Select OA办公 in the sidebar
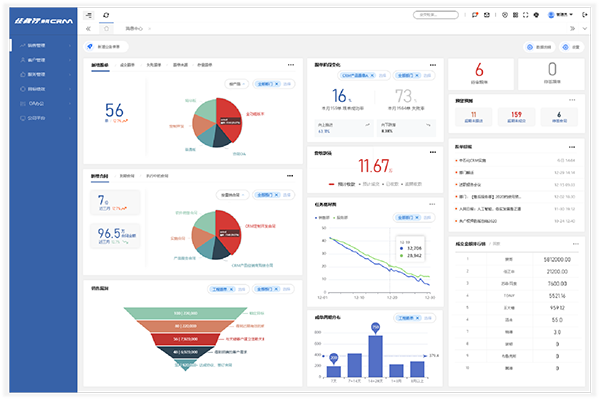Screen dimensions: 600x400 [x=30, y=103]
